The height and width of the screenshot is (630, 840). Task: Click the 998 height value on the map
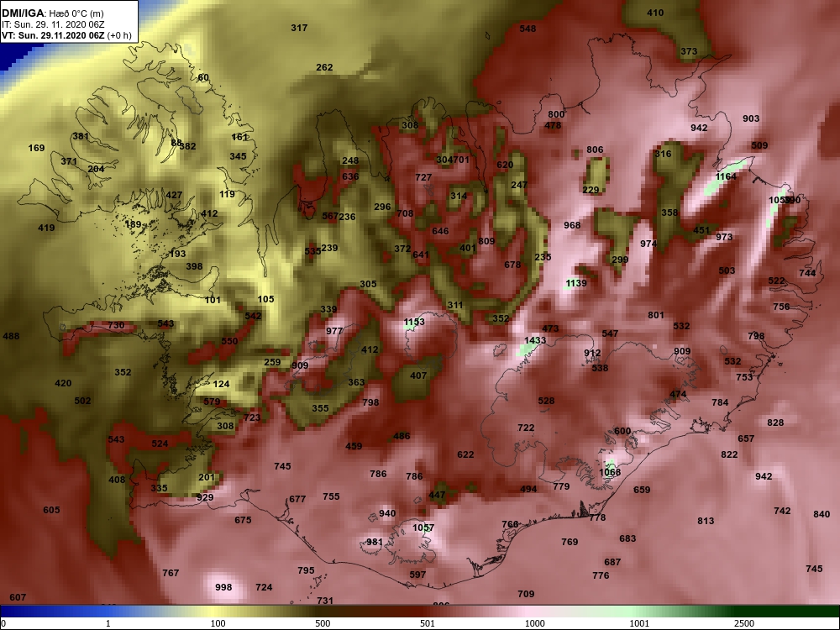223,587
